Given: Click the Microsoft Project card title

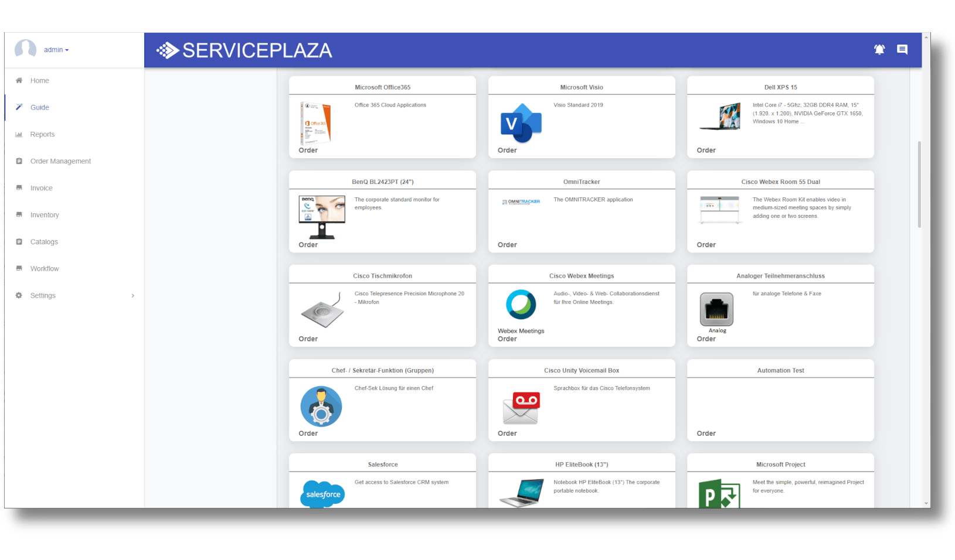Looking at the screenshot, I should tap(781, 465).
